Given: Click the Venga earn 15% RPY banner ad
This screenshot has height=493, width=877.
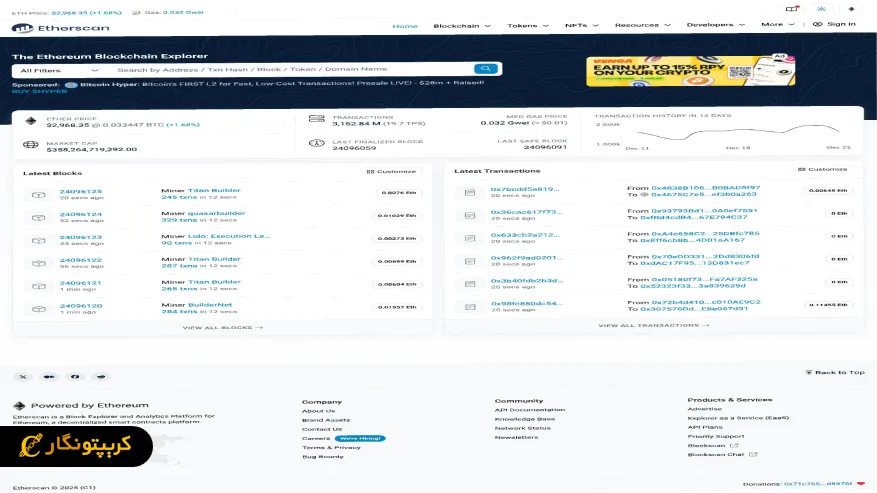Looking at the screenshot, I should (x=691, y=71).
